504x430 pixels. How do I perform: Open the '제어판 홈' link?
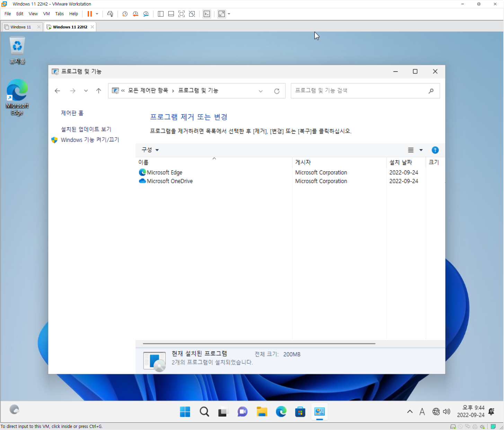pyautogui.click(x=72, y=113)
